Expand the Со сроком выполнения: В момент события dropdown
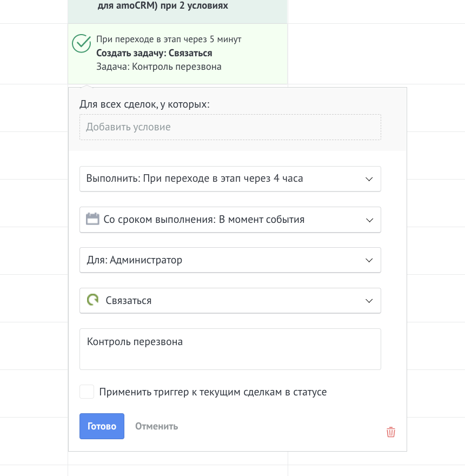This screenshot has width=465, height=476. click(x=230, y=220)
